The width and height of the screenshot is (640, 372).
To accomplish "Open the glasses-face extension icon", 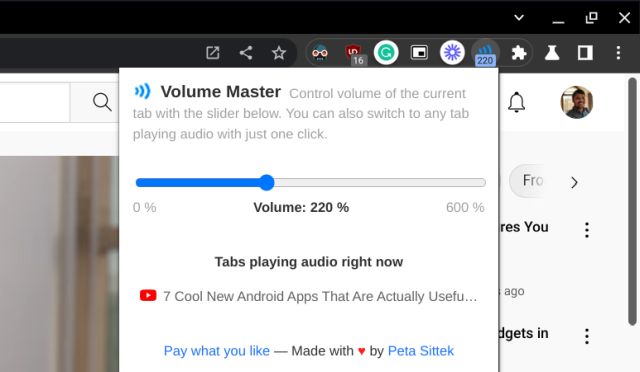I will point(320,53).
